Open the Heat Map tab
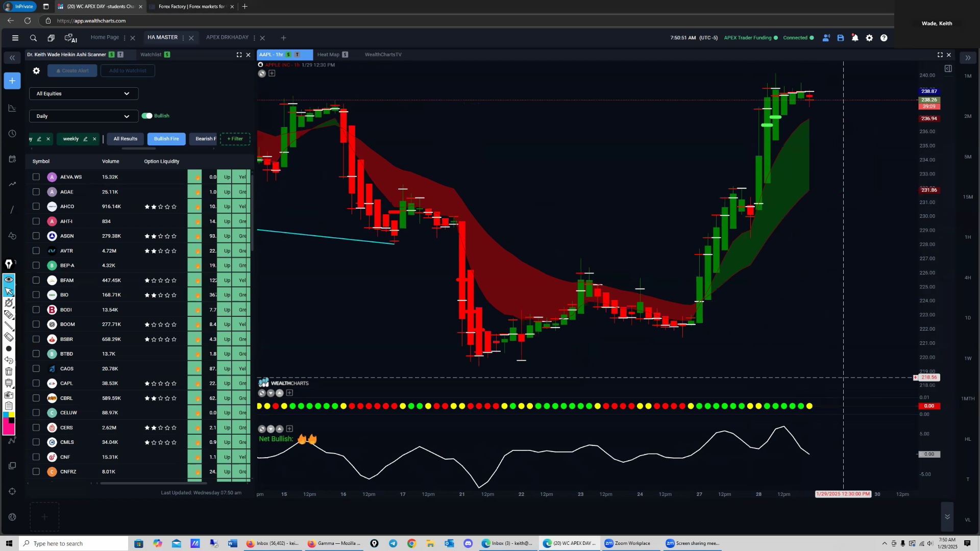Image resolution: width=980 pixels, height=551 pixels. click(328, 55)
